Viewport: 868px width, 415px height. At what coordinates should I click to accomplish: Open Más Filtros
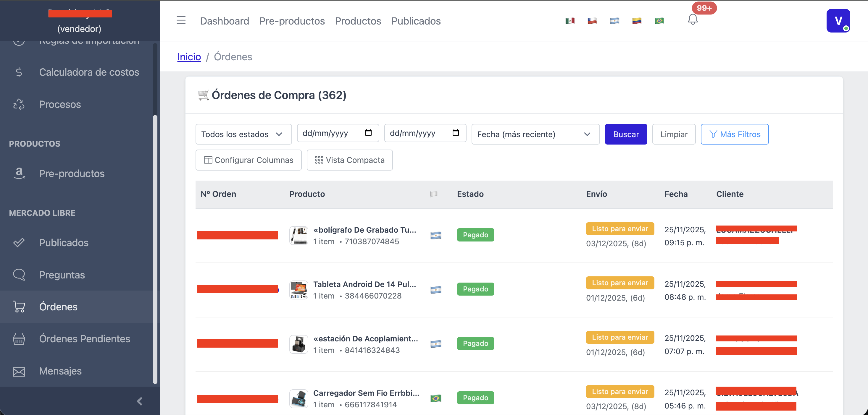pos(735,134)
